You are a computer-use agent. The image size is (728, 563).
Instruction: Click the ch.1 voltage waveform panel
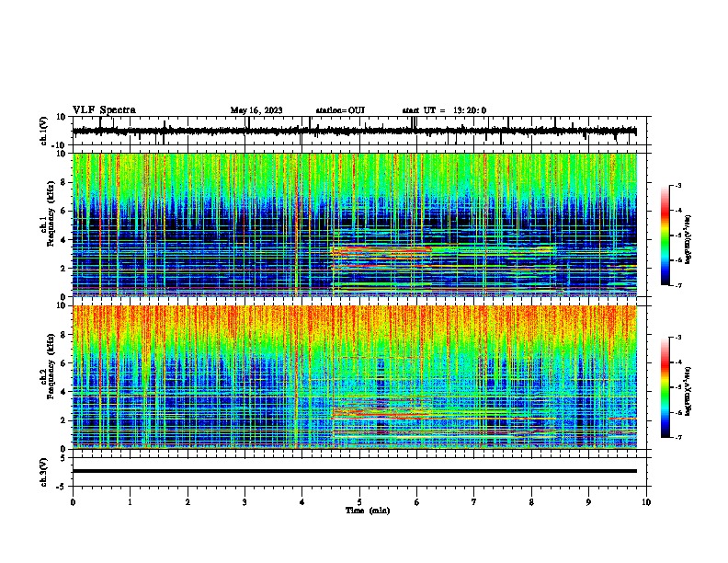click(361, 131)
